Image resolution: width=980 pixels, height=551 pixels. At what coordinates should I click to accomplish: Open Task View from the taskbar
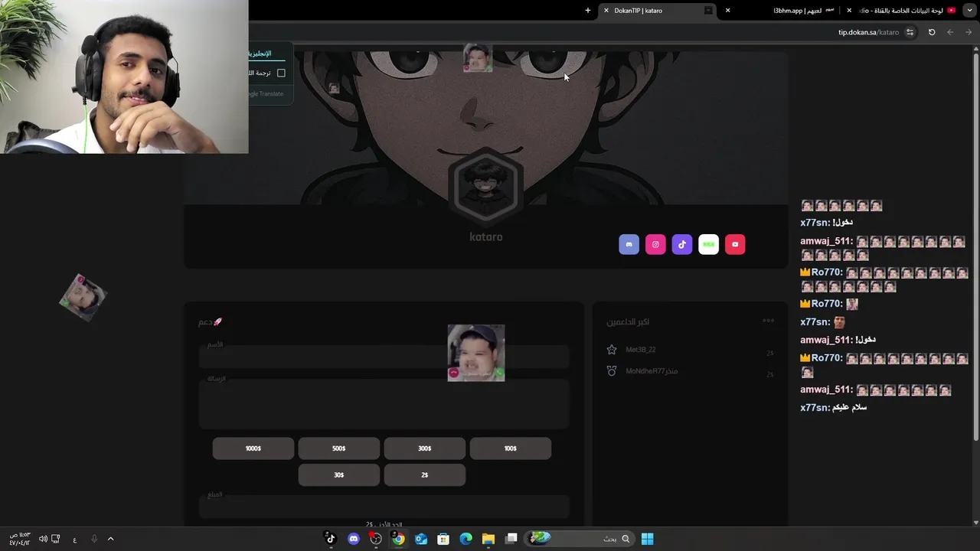point(511,539)
